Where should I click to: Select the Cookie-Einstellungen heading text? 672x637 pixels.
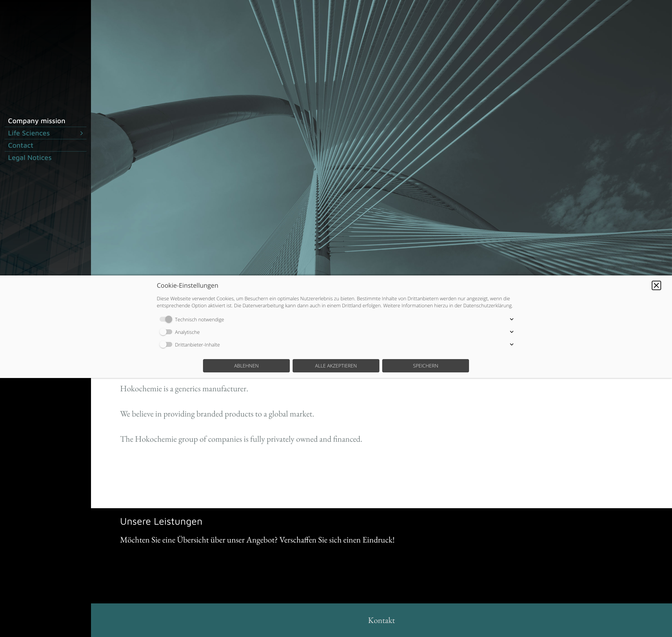pyautogui.click(x=188, y=286)
